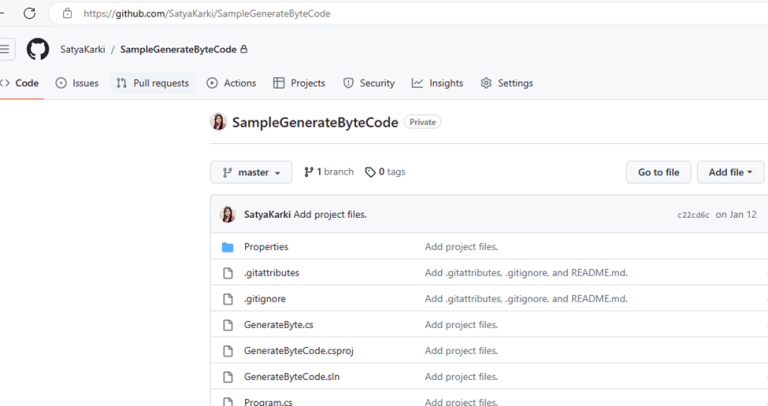Screen dimensions: 768x406
Task: Open the Add file dropdown
Action: (730, 172)
